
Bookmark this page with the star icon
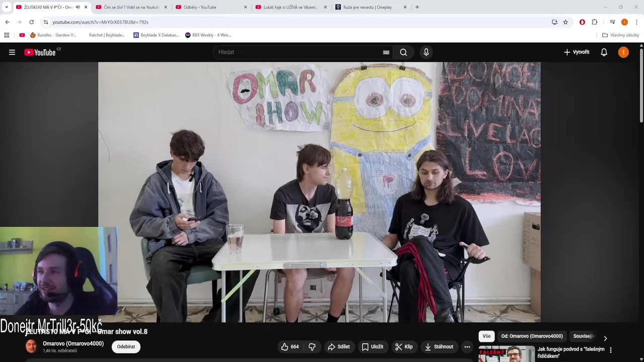566,22
